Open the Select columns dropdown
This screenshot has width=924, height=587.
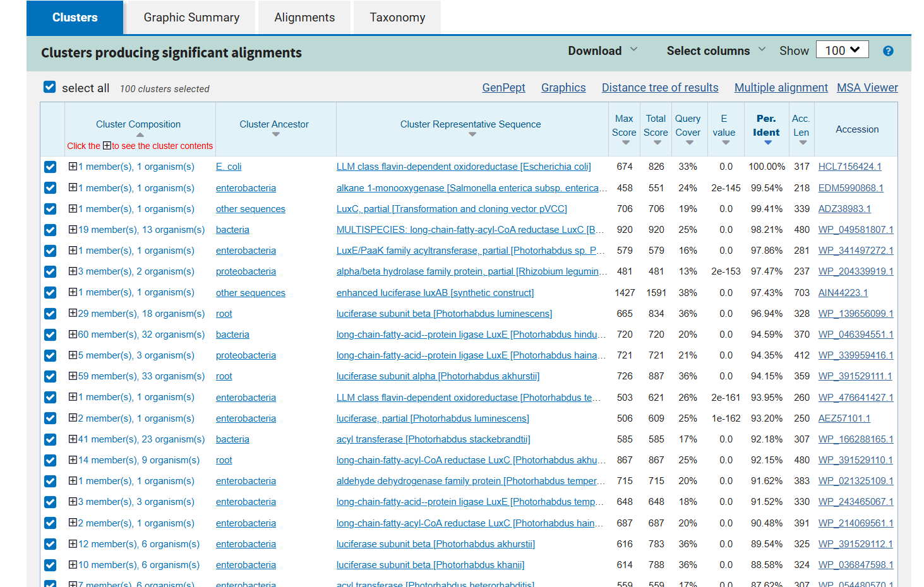pyautogui.click(x=716, y=50)
